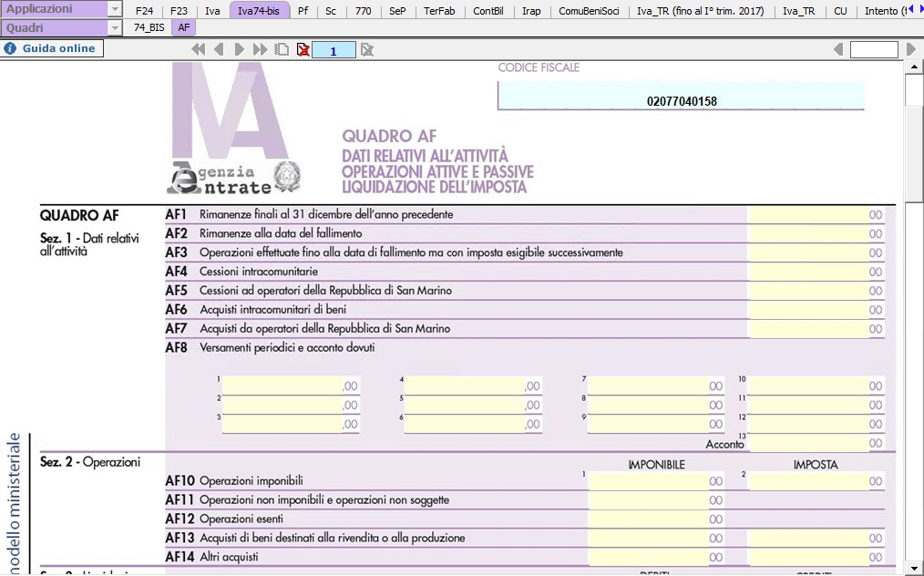Image resolution: width=924 pixels, height=576 pixels.
Task: Select the ComuBeniSoci tab
Action: tap(590, 11)
